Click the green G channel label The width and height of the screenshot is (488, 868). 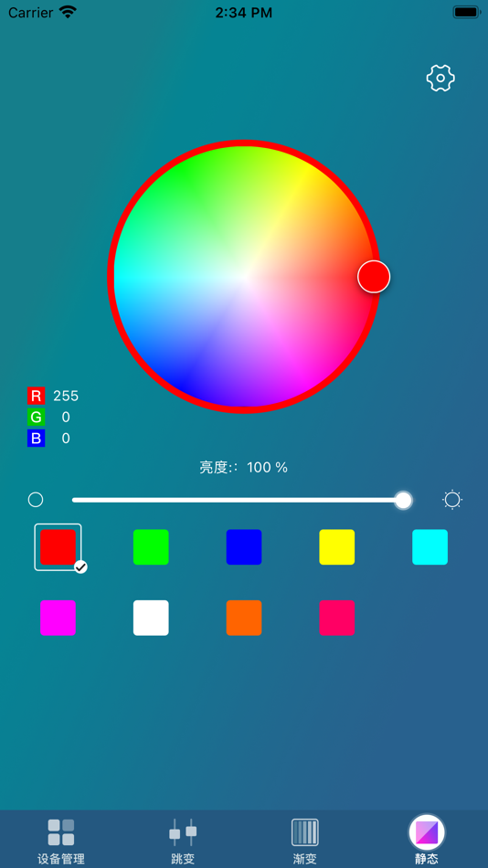point(36,417)
